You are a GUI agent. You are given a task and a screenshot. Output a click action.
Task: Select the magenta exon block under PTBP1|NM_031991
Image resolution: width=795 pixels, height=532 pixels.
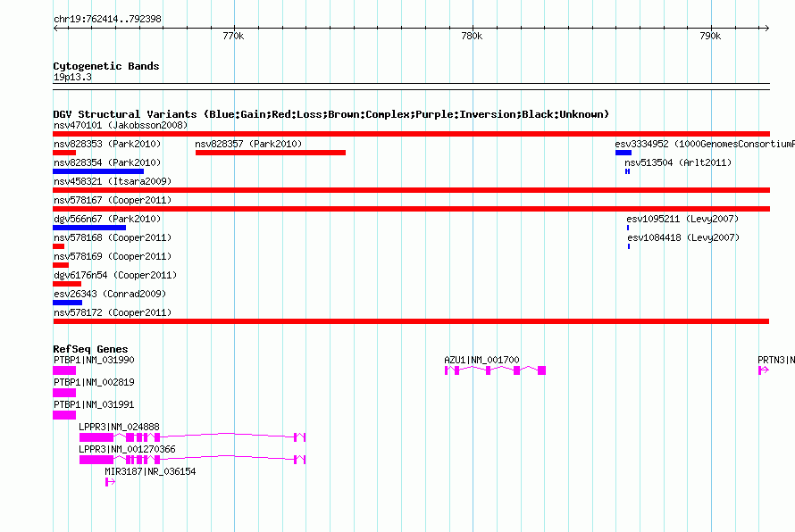click(x=64, y=415)
